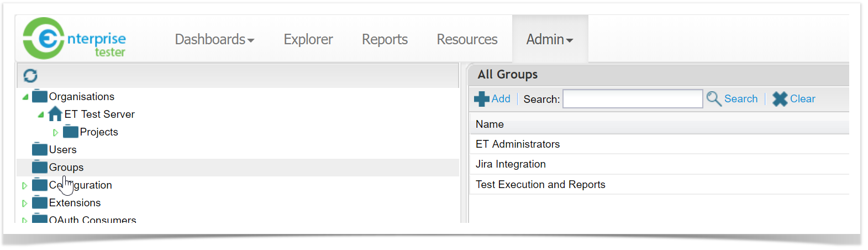Collapse the ET Test Server node
Image resolution: width=868 pixels, height=250 pixels.
pos(40,114)
